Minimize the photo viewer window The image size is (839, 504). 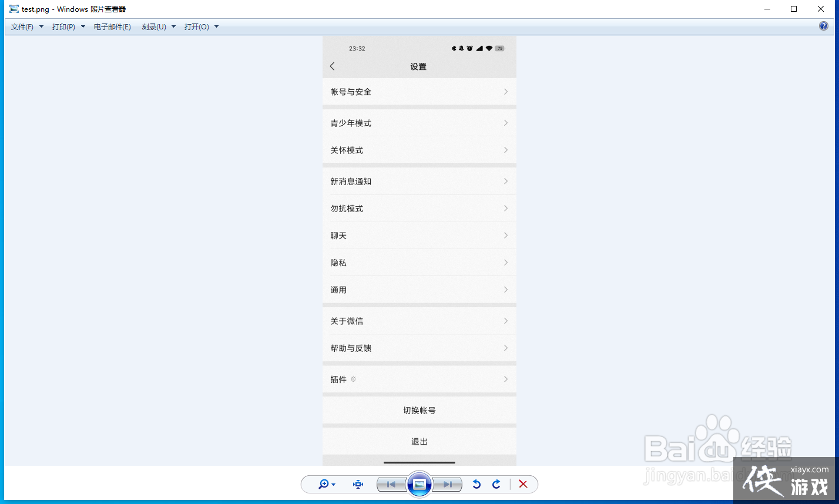tap(767, 9)
